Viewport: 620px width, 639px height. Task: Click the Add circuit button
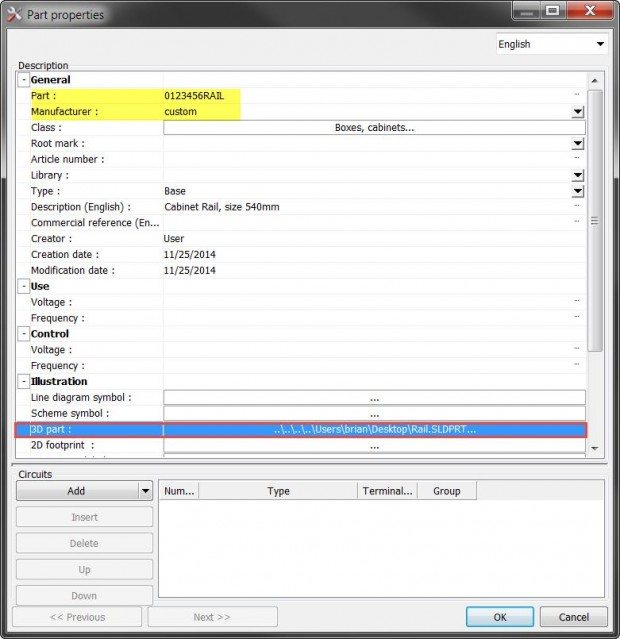[76, 491]
